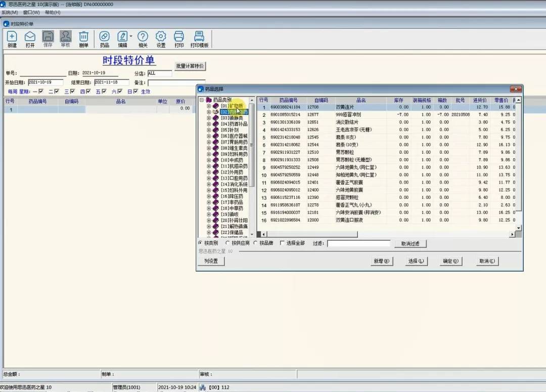This screenshot has height=392, width=546.
Task: Click the 审核 (Audit) stamp icon
Action: pos(65,36)
